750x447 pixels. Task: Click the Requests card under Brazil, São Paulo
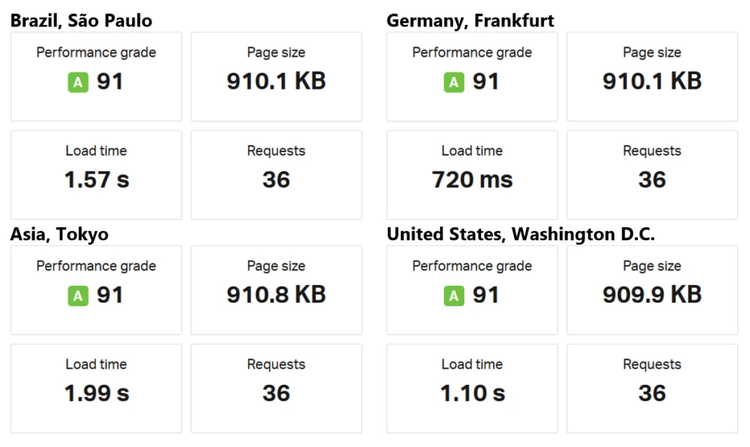coord(276,175)
